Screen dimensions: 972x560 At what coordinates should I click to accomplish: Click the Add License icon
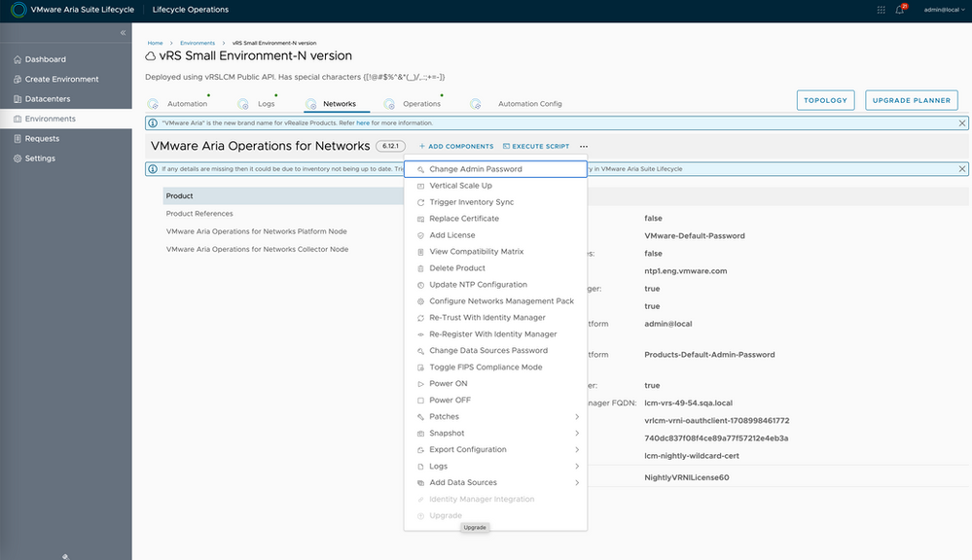(421, 235)
